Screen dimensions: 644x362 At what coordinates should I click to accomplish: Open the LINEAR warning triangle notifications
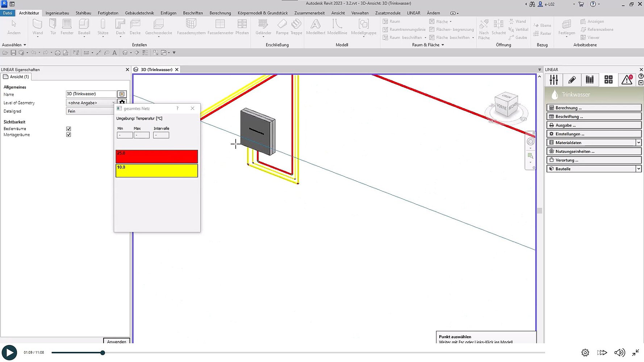tap(627, 80)
